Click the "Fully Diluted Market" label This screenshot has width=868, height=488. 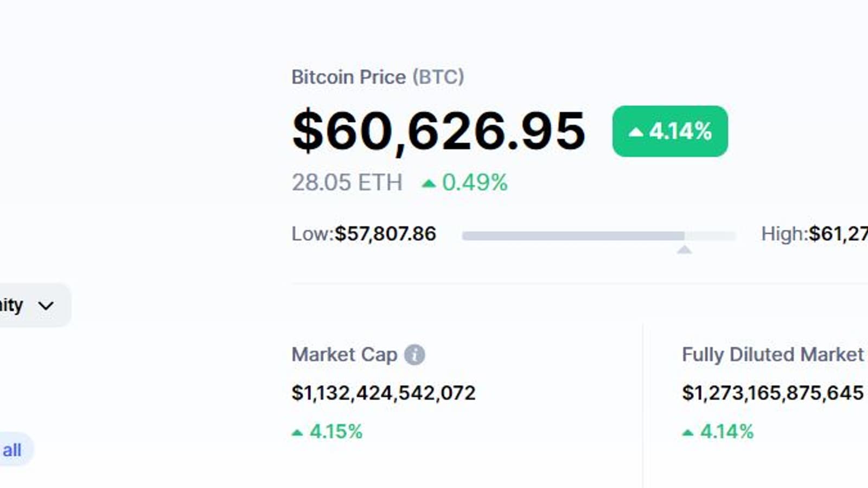[773, 355]
